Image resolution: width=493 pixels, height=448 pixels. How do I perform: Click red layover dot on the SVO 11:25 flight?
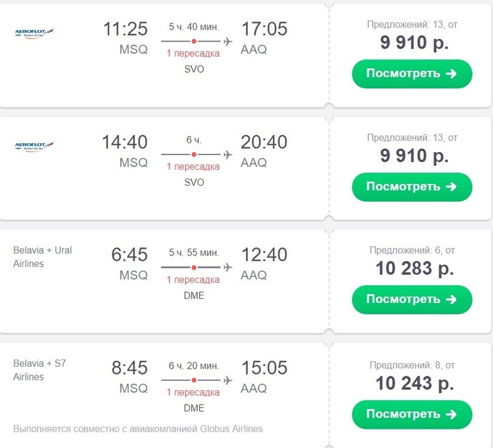(194, 41)
